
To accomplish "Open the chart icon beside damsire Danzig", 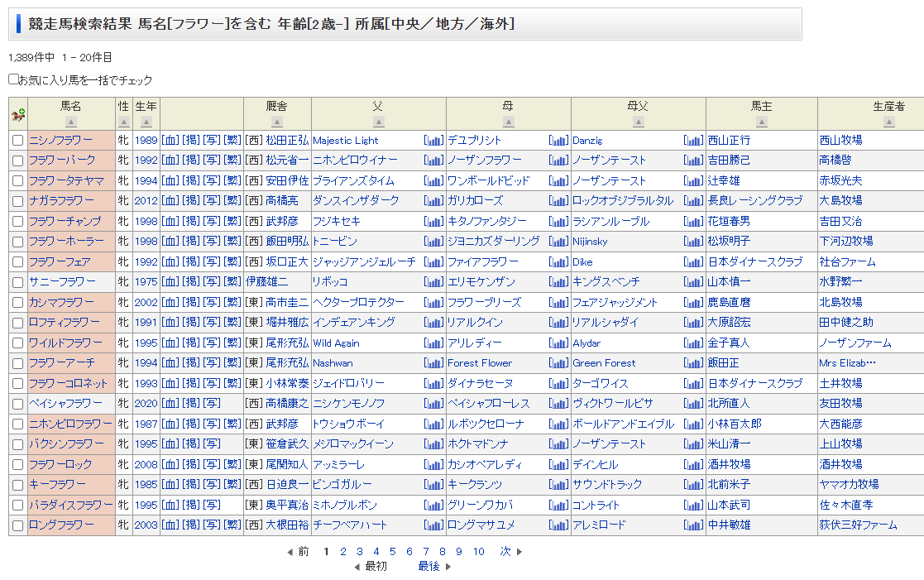I will click(693, 141).
